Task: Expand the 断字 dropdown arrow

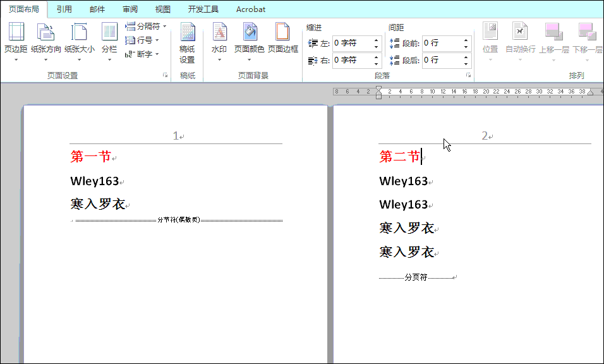Action: click(x=157, y=54)
